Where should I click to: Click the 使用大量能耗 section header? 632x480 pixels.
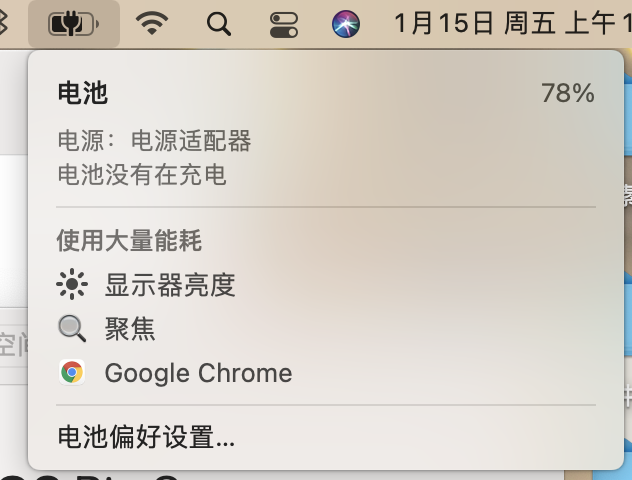click(x=130, y=240)
